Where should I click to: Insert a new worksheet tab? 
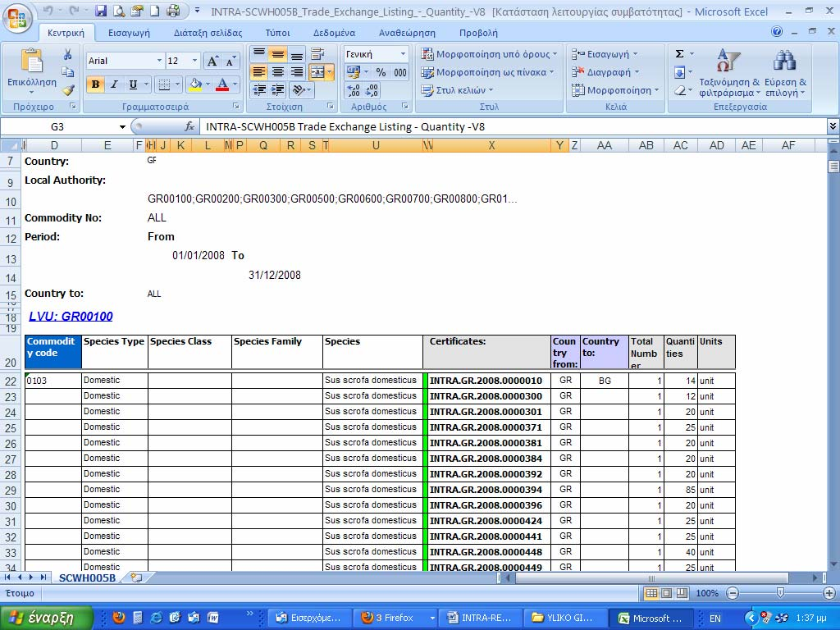137,577
